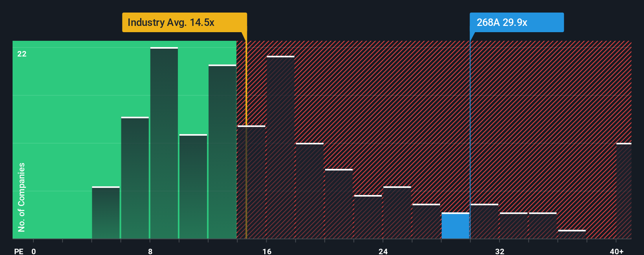Click the x-axis tick label 8
The image size is (644, 255).
pyautogui.click(x=150, y=251)
